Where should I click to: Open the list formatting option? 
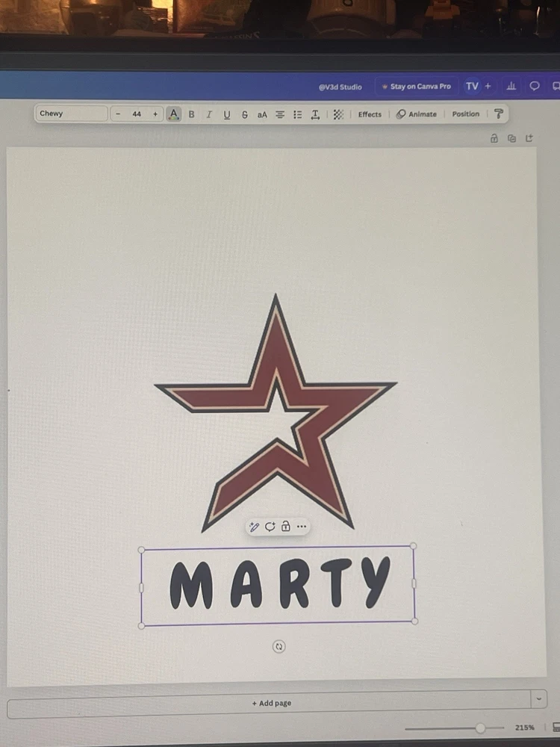click(x=298, y=114)
